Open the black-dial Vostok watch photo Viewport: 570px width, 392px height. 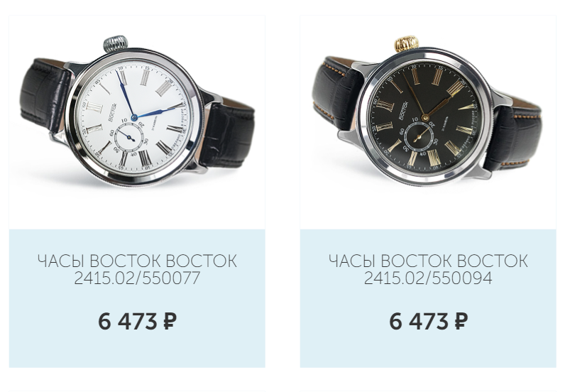[427, 111]
